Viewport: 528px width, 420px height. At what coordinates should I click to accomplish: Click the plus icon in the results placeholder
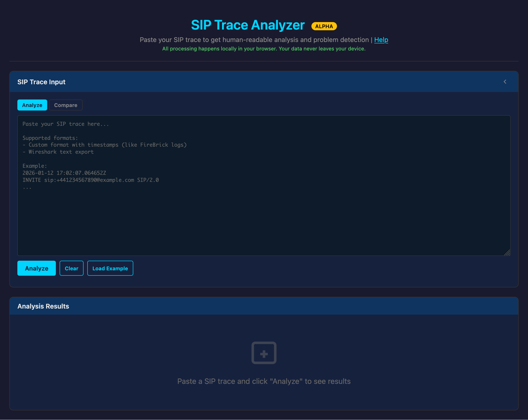[264, 353]
